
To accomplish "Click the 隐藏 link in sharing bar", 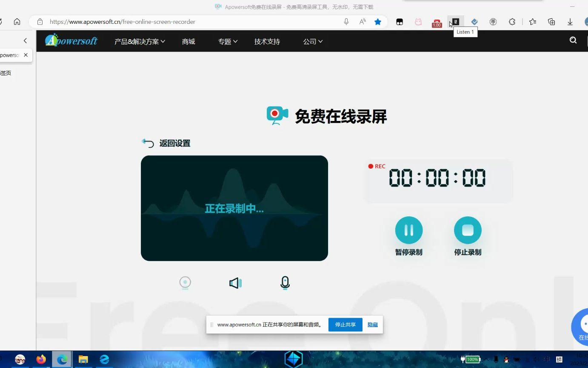I will coord(373,325).
